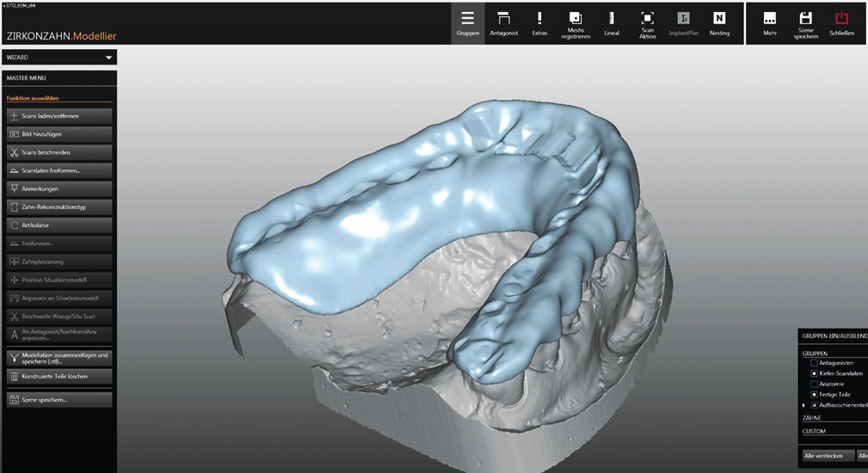This screenshot has width=868, height=473.
Task: Click the Zahn-Rekonstruktionstyp icon
Action: [x=15, y=207]
